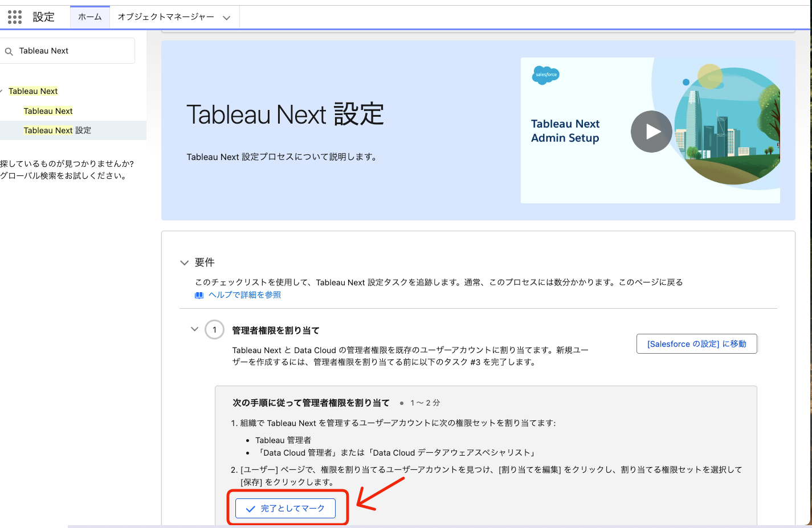Collapse the 要件 section chevron

click(184, 263)
